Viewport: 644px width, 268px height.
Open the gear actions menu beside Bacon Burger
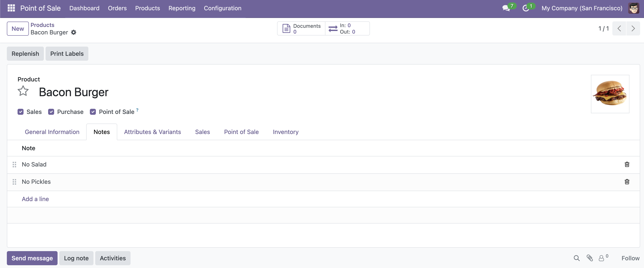click(74, 32)
